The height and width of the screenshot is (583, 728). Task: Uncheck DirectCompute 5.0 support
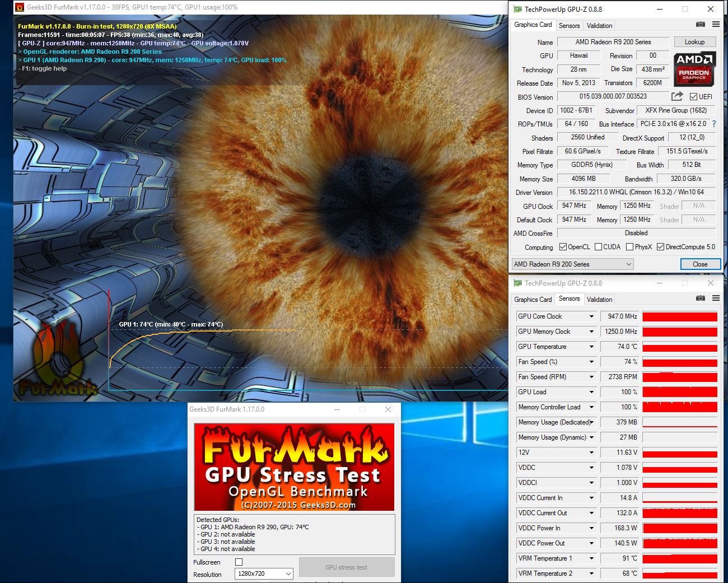(x=661, y=246)
